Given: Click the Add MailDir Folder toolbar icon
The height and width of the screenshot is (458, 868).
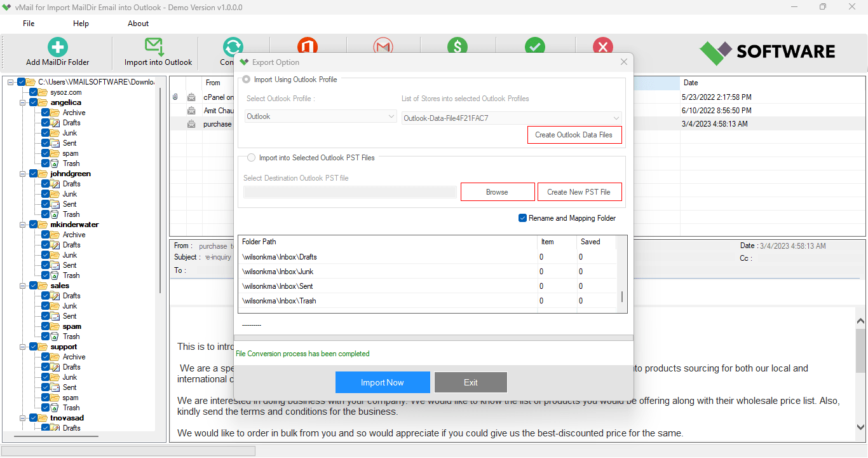Looking at the screenshot, I should (x=58, y=47).
